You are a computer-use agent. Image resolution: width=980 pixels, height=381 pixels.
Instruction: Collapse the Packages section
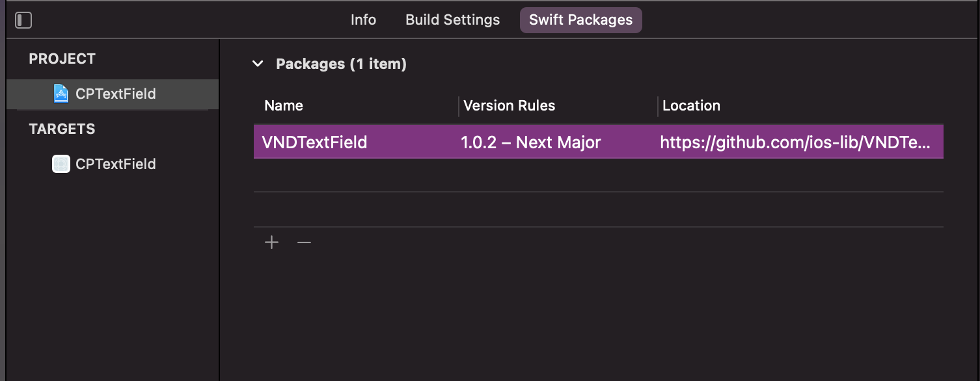tap(258, 63)
